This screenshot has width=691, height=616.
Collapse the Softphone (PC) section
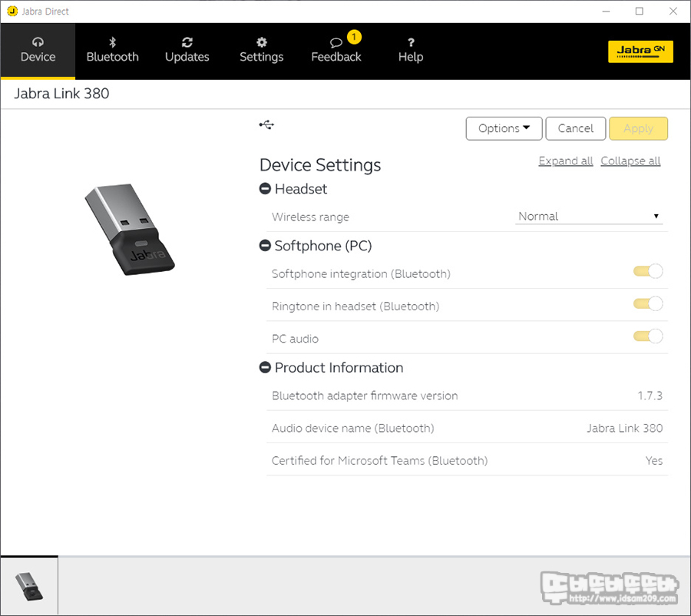265,245
